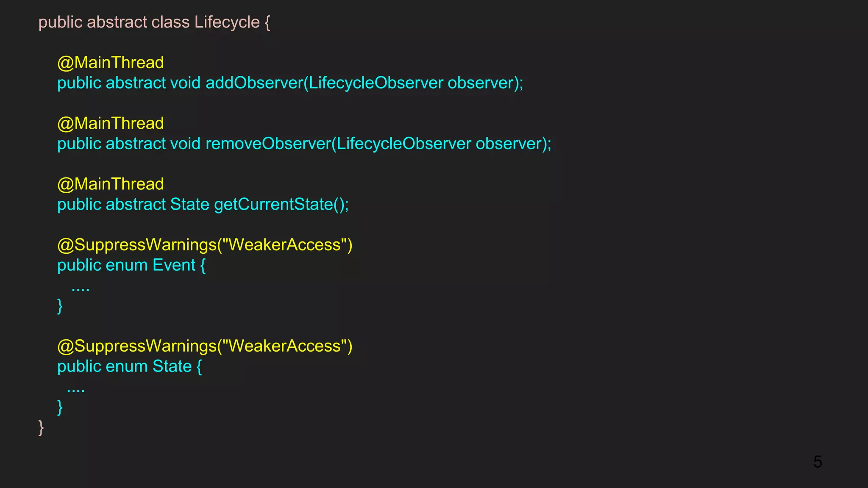Click the dots inside the State enum

[76, 392]
